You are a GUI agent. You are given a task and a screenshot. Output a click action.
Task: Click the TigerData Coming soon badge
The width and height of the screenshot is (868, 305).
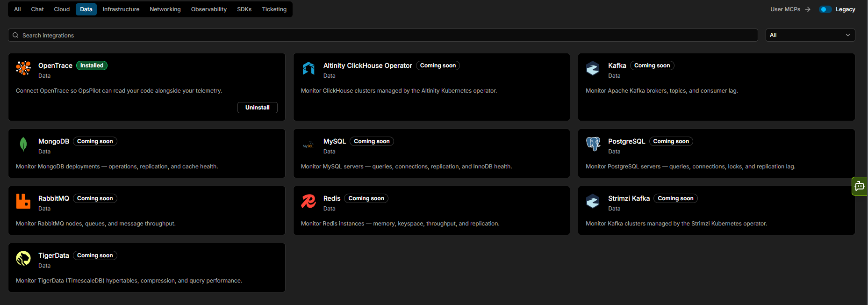pos(95,255)
